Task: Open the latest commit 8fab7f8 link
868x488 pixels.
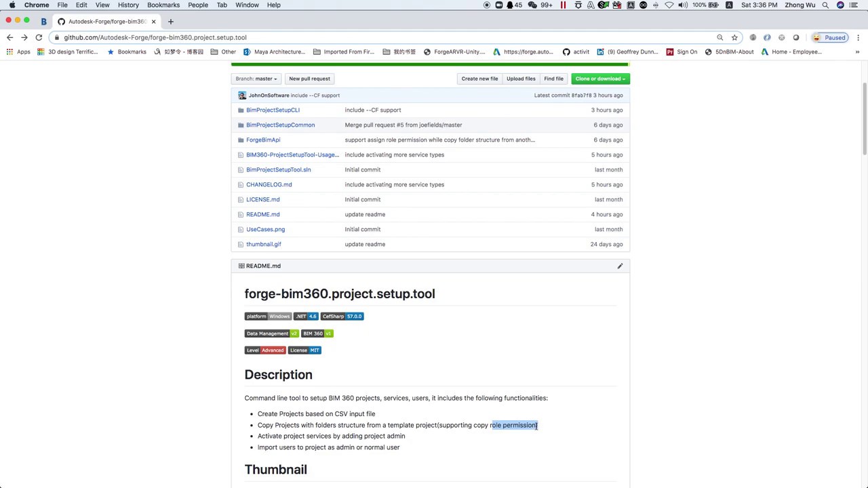Action: [581, 96]
